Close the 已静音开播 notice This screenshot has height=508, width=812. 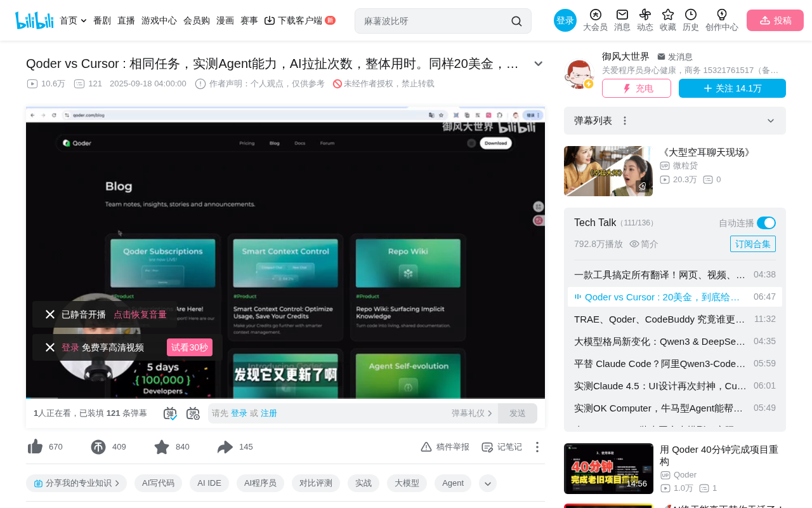tap(50, 314)
